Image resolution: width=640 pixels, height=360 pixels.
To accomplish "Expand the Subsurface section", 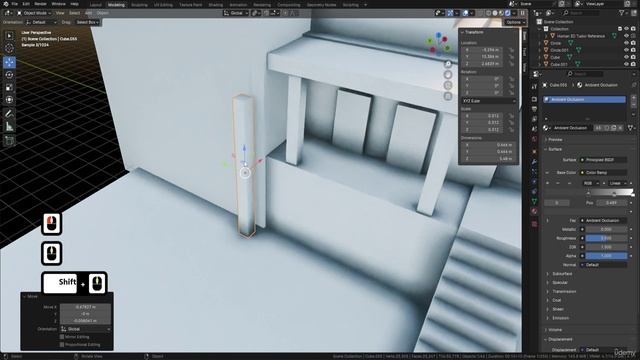I will click(562, 274).
